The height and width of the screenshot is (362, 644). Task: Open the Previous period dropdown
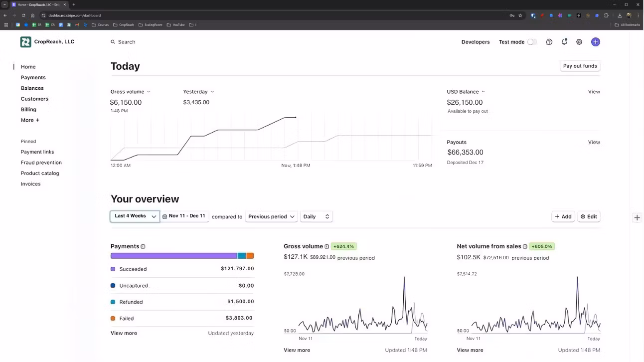click(x=272, y=216)
